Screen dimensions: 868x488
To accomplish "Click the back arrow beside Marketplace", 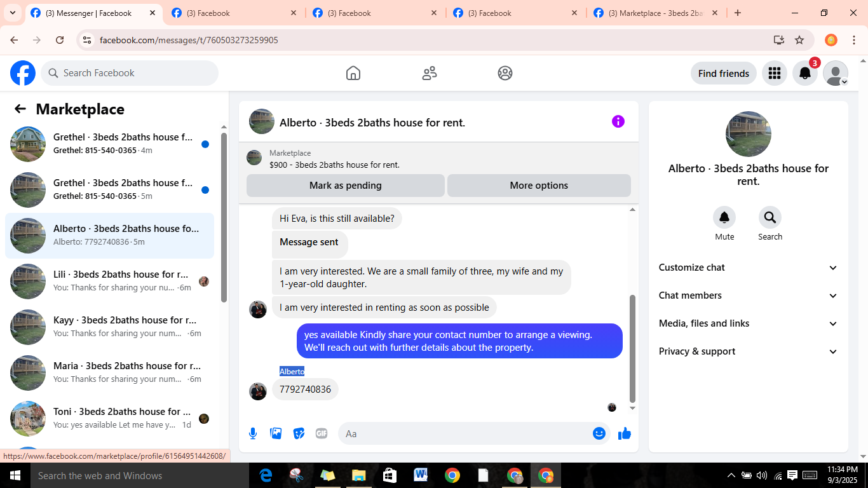I will click(x=20, y=109).
